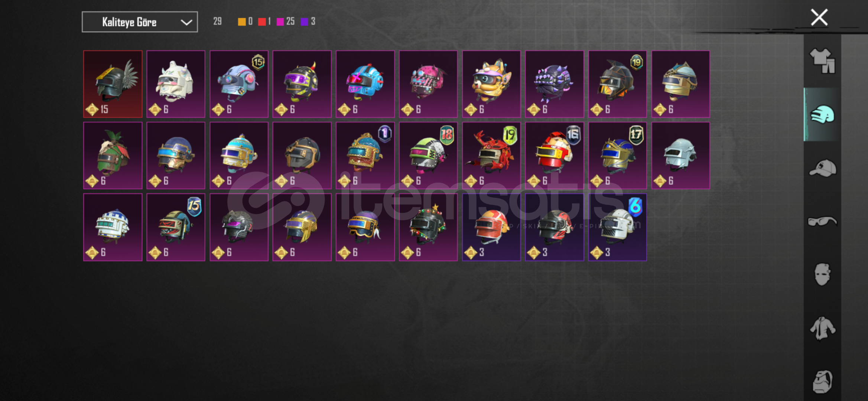Screen dimensions: 868x401
Task: Filter by orange quality swatch
Action: click(242, 22)
